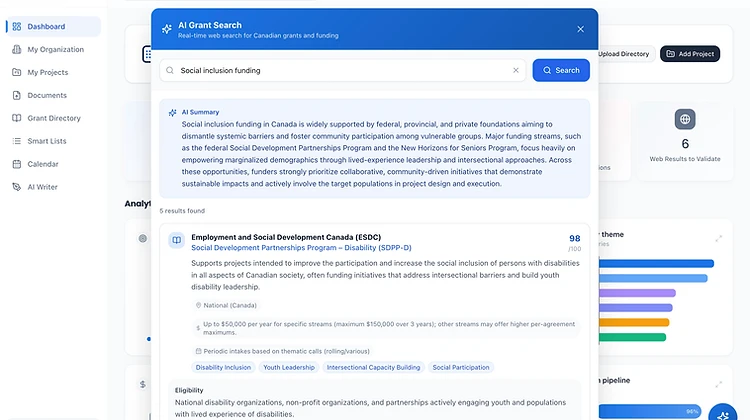The height and width of the screenshot is (420, 750).
Task: Close the AI Grant Search dialog
Action: [x=580, y=29]
